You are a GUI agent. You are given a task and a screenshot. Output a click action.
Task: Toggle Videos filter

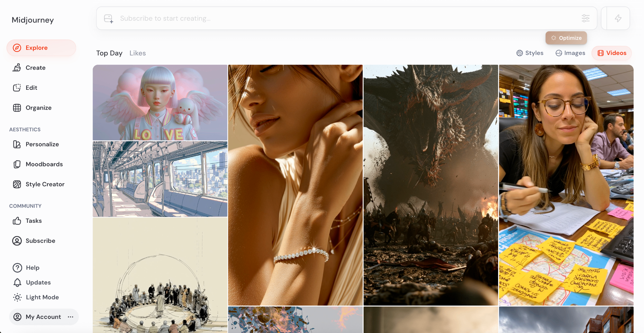point(612,53)
